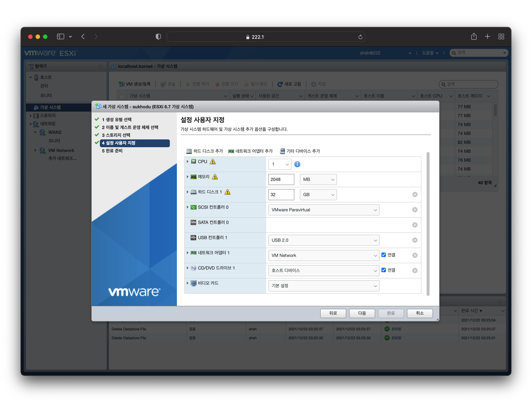Remove USB controller 1 with X icon

coord(415,240)
